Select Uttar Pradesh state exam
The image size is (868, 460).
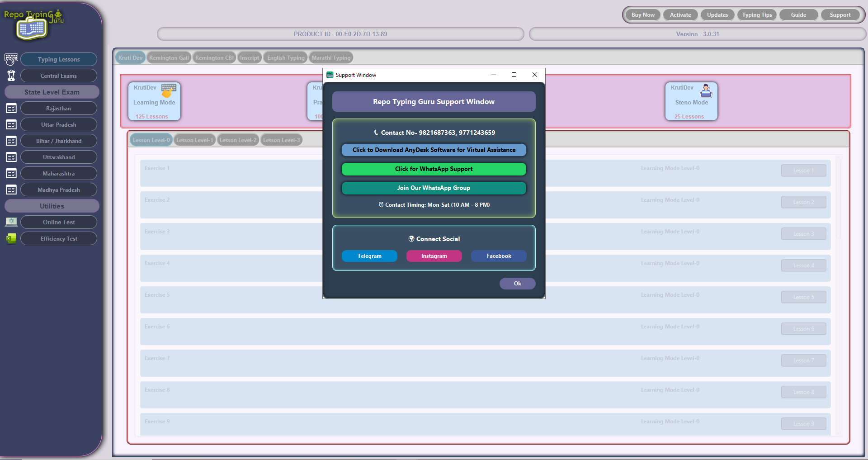[x=59, y=125]
